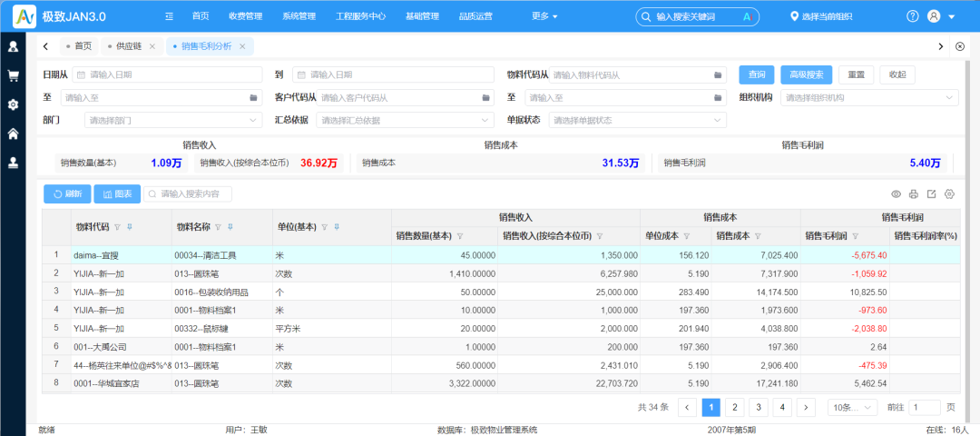The height and width of the screenshot is (436, 980).
Task: Open 品质运营 menu
Action: click(475, 16)
